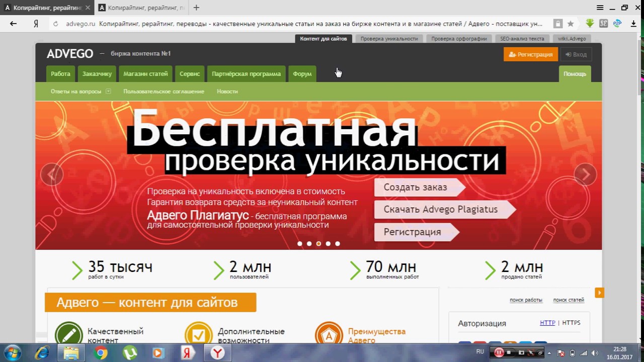Screen dimensions: 644x362
Task: Open the Помощь tab
Action: 575,74
